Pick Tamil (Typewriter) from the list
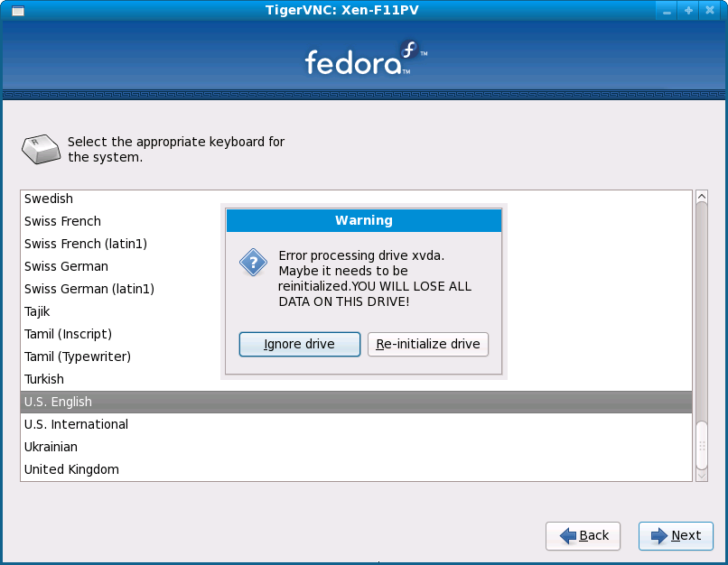 78,357
